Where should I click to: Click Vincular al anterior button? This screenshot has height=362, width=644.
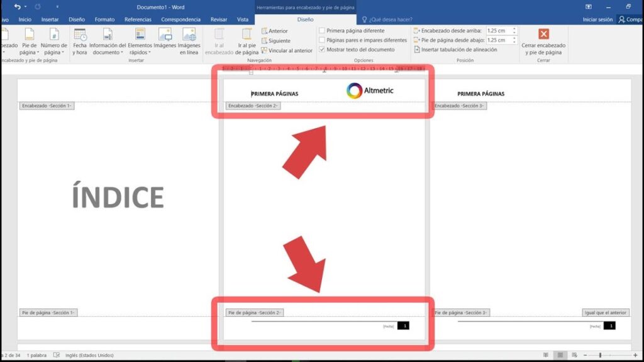pos(287,50)
